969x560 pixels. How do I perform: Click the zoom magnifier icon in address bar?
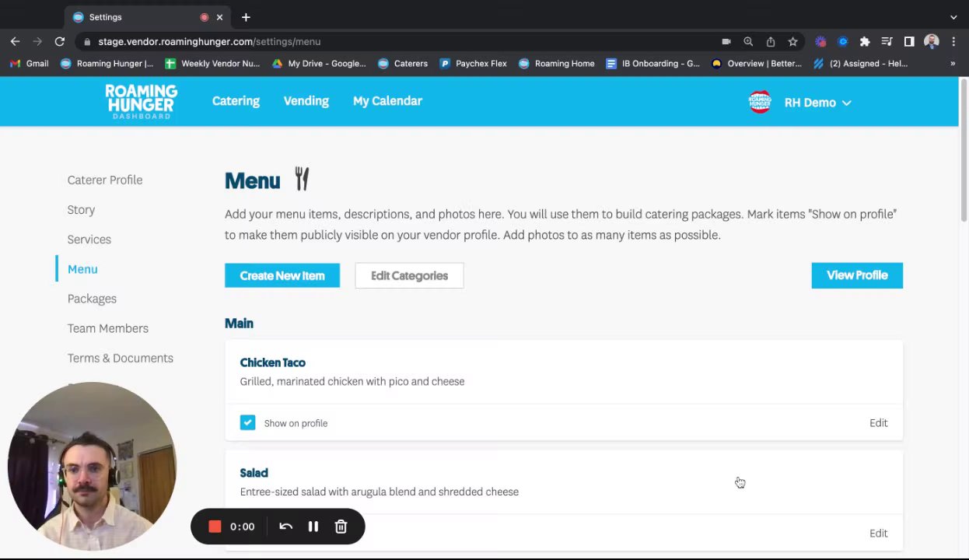tap(748, 41)
